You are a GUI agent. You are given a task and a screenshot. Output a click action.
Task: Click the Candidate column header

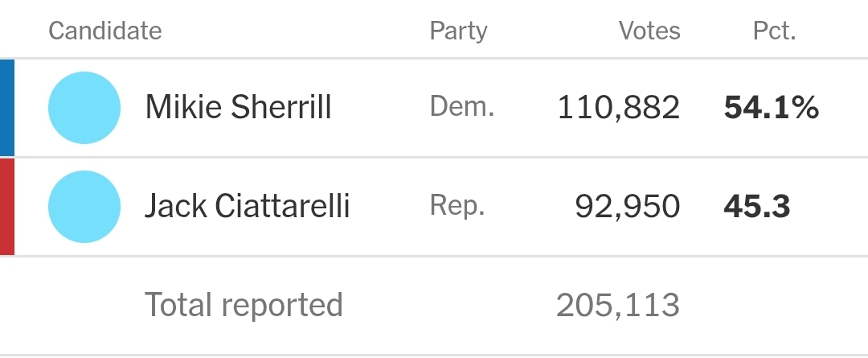pos(105,31)
